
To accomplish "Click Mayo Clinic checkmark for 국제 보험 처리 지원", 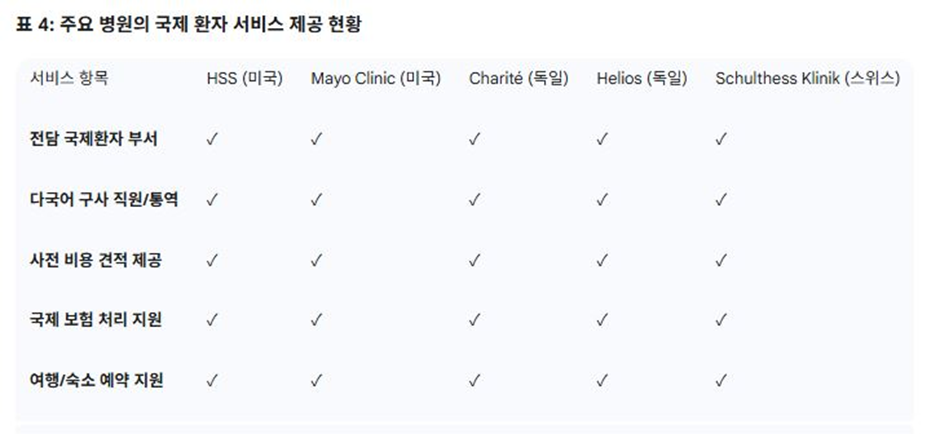I will point(317,320).
